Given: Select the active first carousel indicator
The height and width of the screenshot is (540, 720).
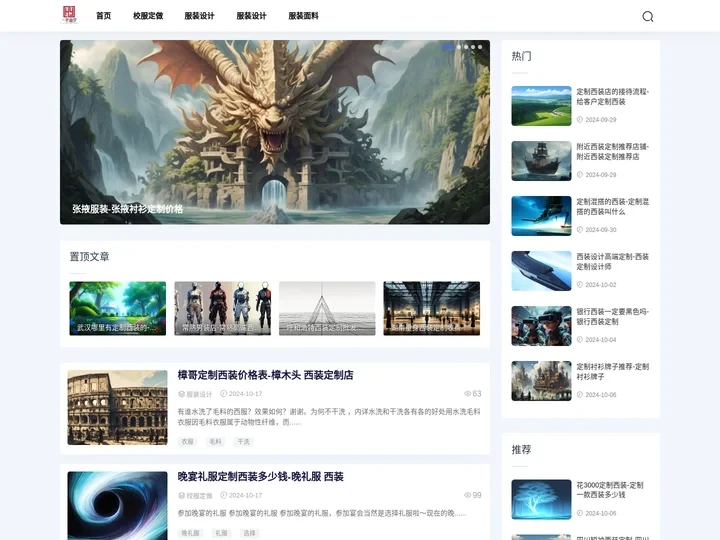Looking at the screenshot, I should pos(448,47).
